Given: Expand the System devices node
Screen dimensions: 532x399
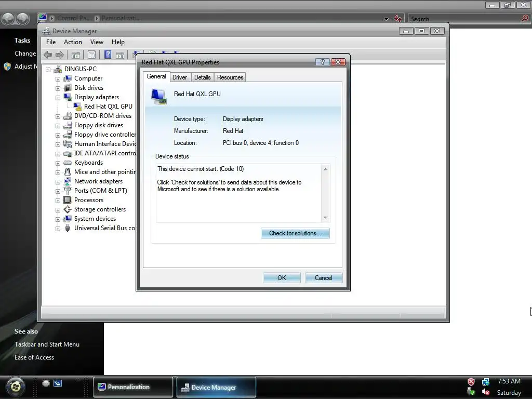Looking at the screenshot, I should (58, 219).
